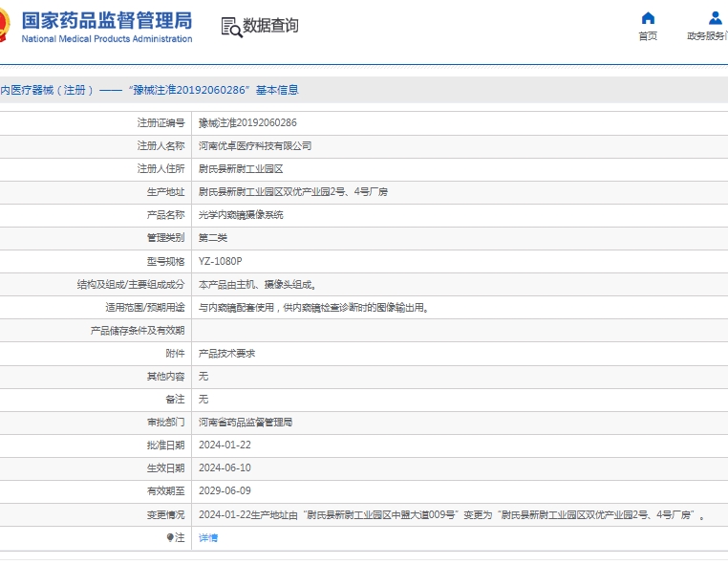Image resolution: width=728 pixels, height=565 pixels.
Task: Click the 产品储存条件及有效期 label
Action: [138, 331]
